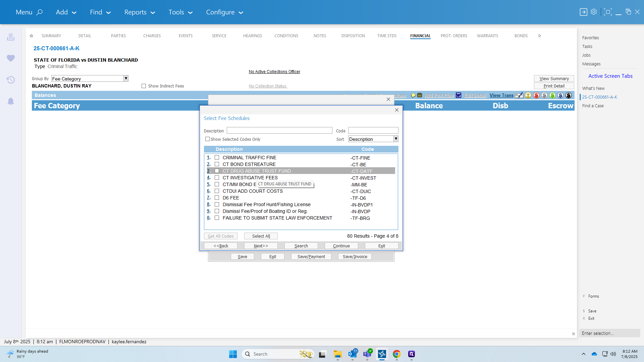The width and height of the screenshot is (644, 362).
Task: Check the CTDUI ADD COURT COSTS checkbox
Action: point(217,191)
